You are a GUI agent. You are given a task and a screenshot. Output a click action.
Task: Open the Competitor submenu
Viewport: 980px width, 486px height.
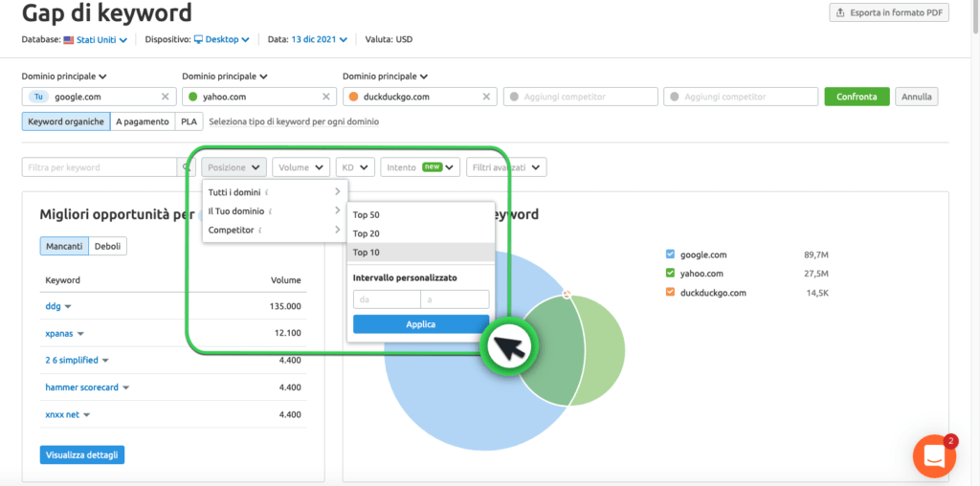(x=275, y=231)
